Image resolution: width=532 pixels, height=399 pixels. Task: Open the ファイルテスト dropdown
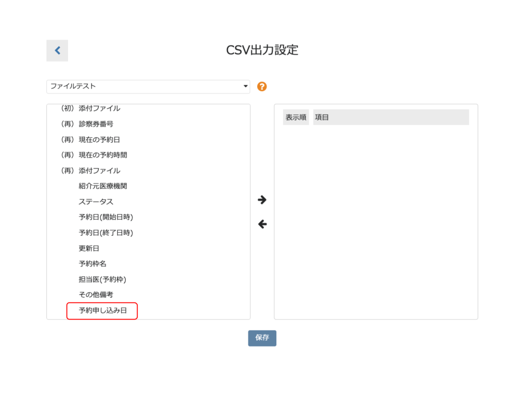(148, 87)
